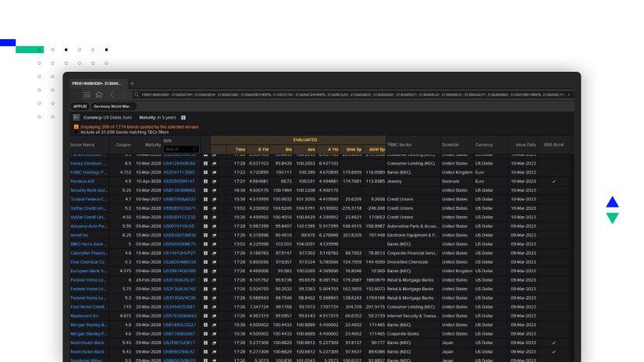Viewport: 644px width, 362px height.
Task: Navigate back with the left arrow
Action: pos(111,94)
